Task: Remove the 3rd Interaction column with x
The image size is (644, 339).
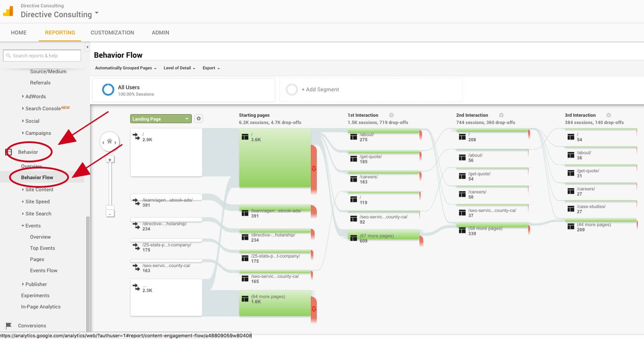Action: pyautogui.click(x=609, y=115)
